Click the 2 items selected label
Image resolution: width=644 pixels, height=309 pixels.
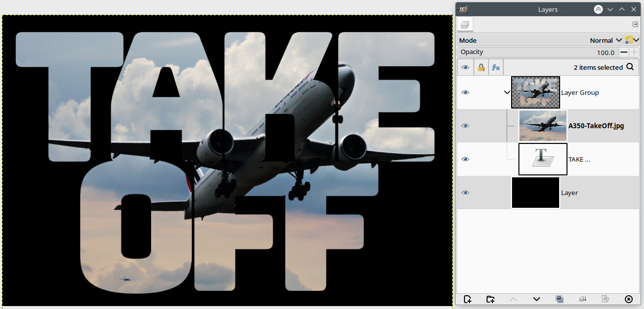(598, 67)
